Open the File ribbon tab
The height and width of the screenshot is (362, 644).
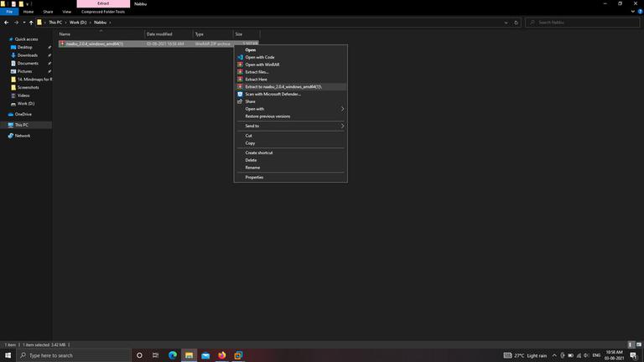9,12
